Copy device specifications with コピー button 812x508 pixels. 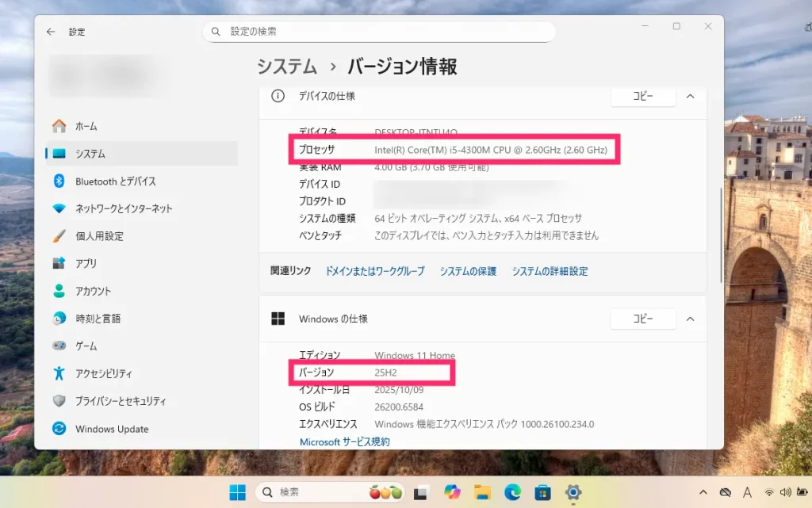[x=642, y=96]
